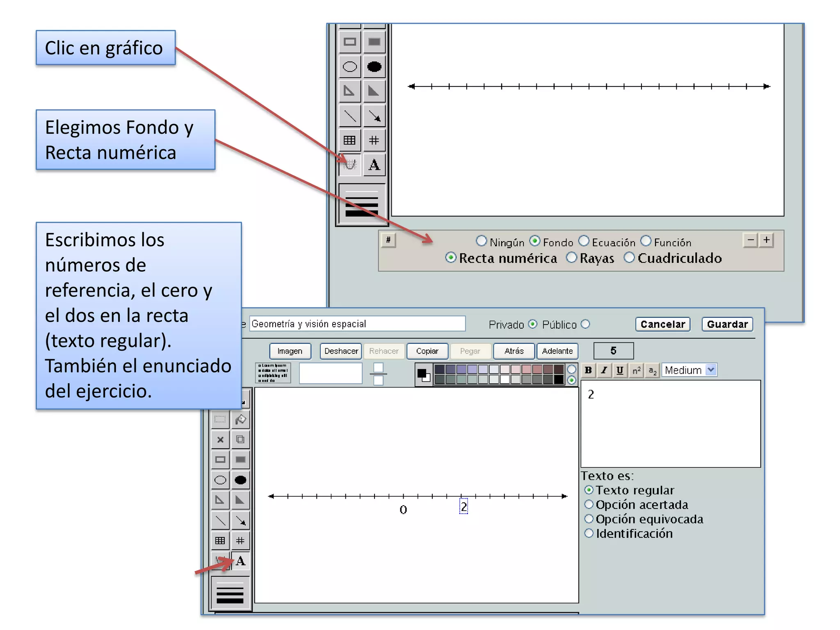Choose Recta numérica background type
840x630 pixels.
pyautogui.click(x=451, y=258)
